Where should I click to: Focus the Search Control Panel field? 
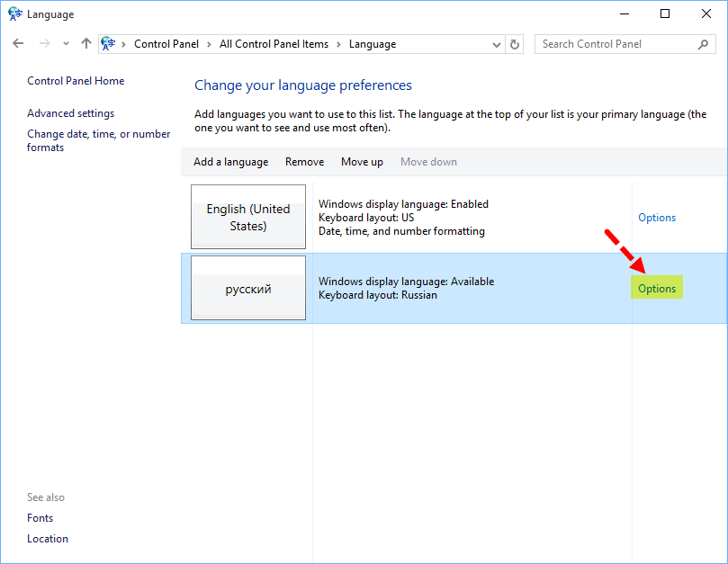tap(616, 44)
